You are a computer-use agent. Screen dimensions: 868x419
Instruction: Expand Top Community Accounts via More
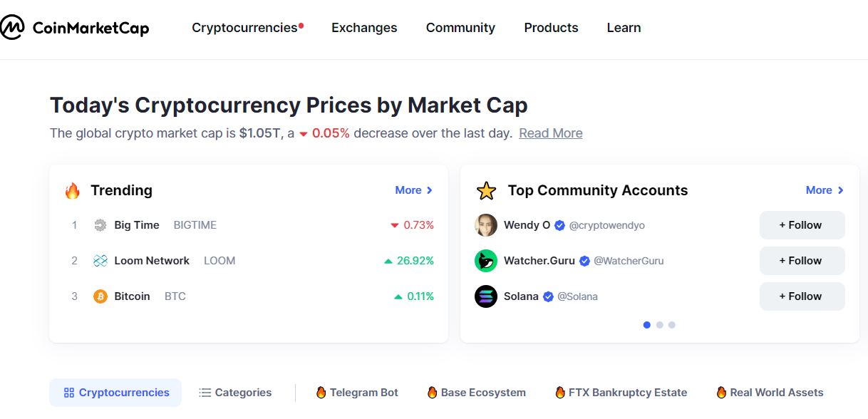click(825, 190)
